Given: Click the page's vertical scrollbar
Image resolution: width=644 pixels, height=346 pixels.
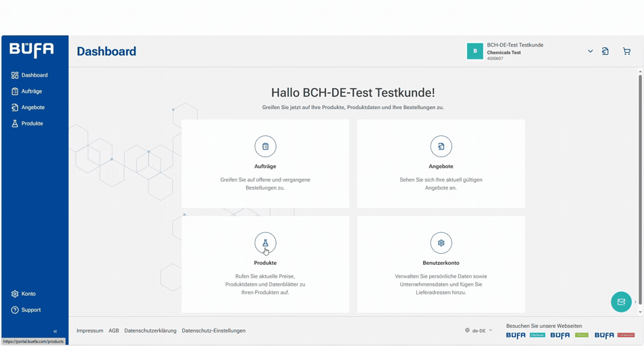Looking at the screenshot, I should (x=640, y=190).
